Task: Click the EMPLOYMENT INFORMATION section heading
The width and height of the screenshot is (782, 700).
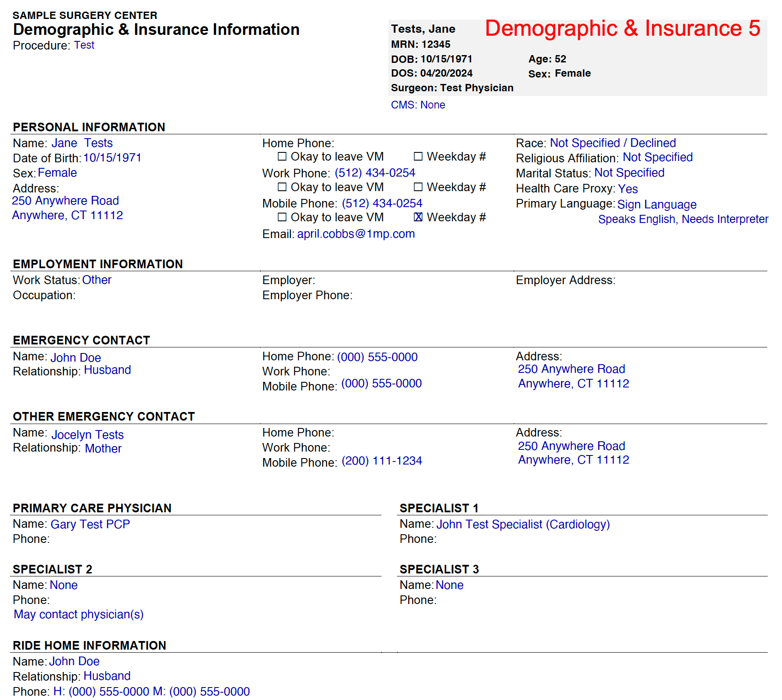Action: click(x=98, y=264)
